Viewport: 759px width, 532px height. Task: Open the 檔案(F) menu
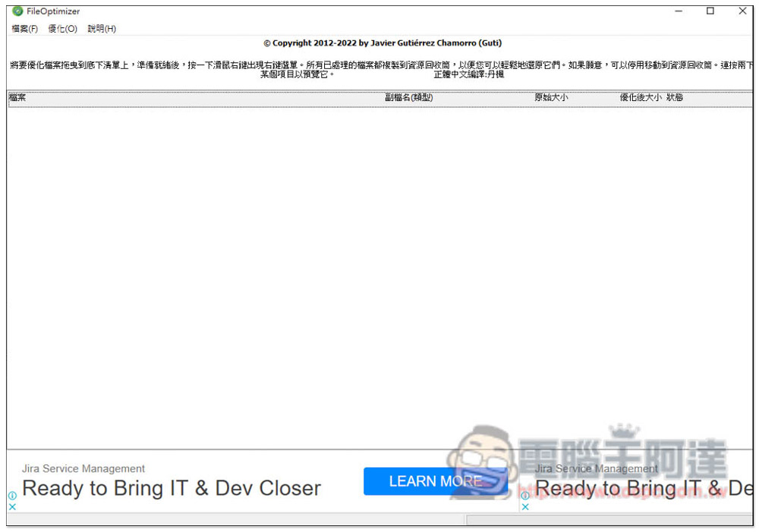coord(24,28)
